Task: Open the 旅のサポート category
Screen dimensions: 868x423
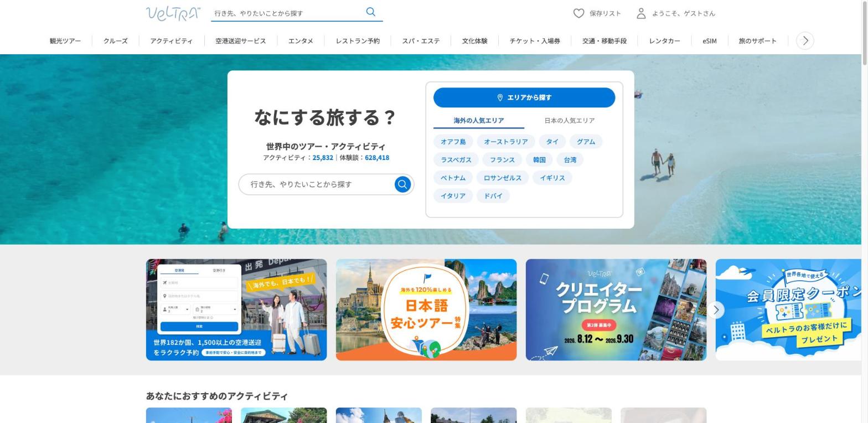Action: tap(757, 41)
